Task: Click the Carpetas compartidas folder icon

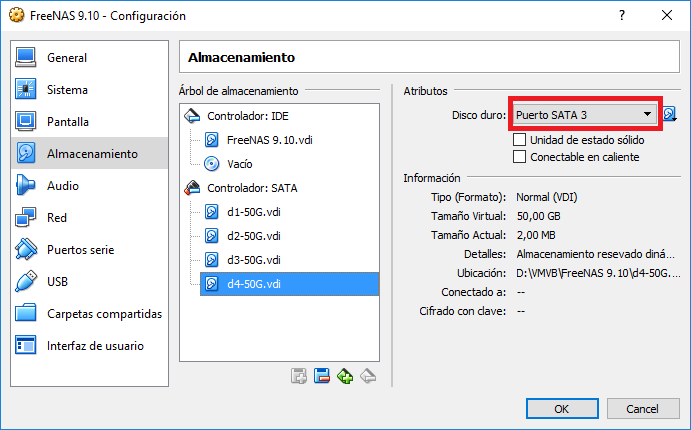Action: click(x=26, y=313)
